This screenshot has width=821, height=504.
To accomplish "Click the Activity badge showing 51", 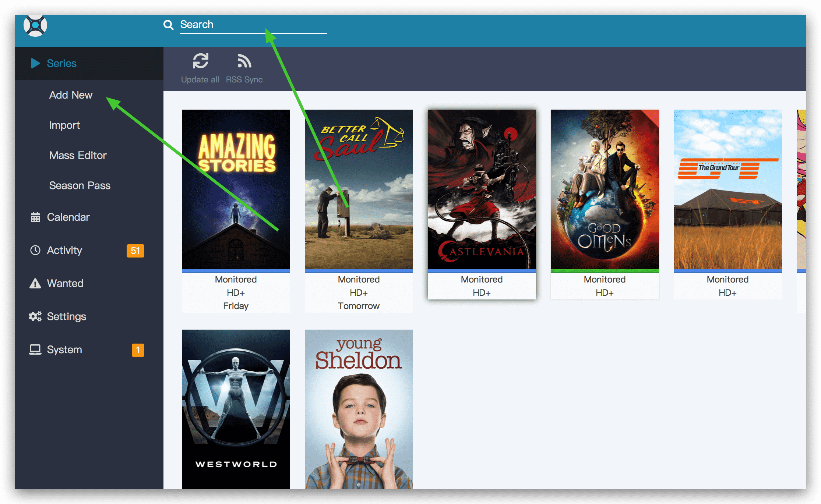I will click(x=135, y=251).
